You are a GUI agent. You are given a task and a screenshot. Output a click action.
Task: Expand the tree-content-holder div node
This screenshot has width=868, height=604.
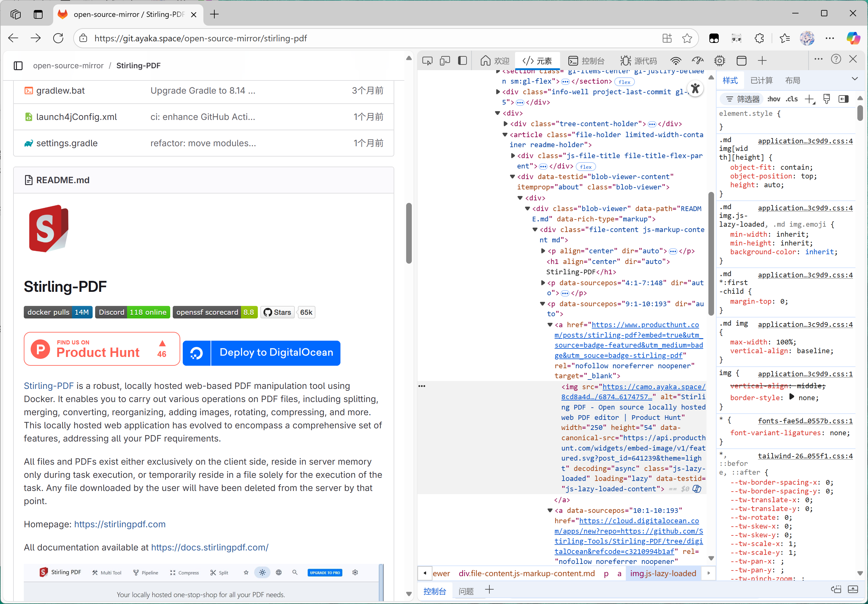pyautogui.click(x=505, y=124)
